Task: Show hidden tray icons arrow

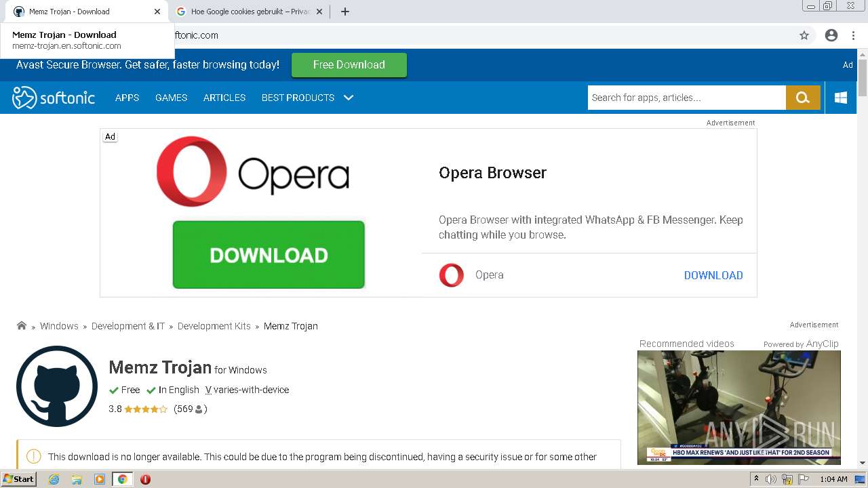Action: tap(757, 479)
